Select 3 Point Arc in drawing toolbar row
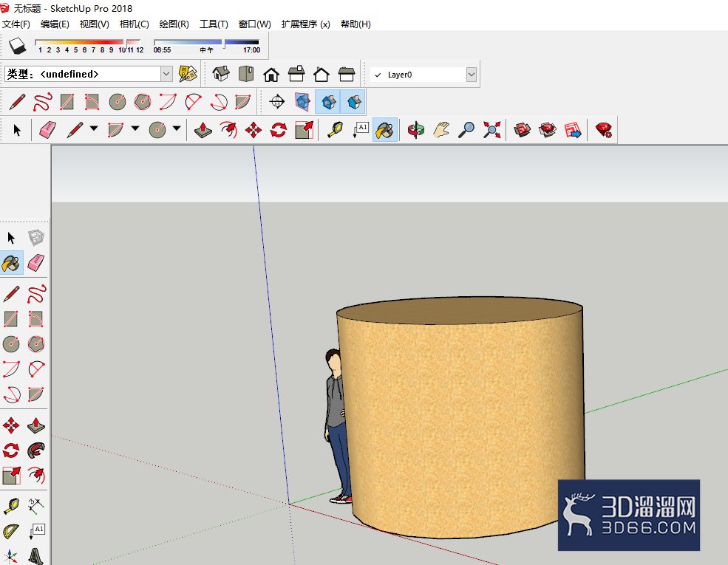The width and height of the screenshot is (728, 565). [x=218, y=102]
